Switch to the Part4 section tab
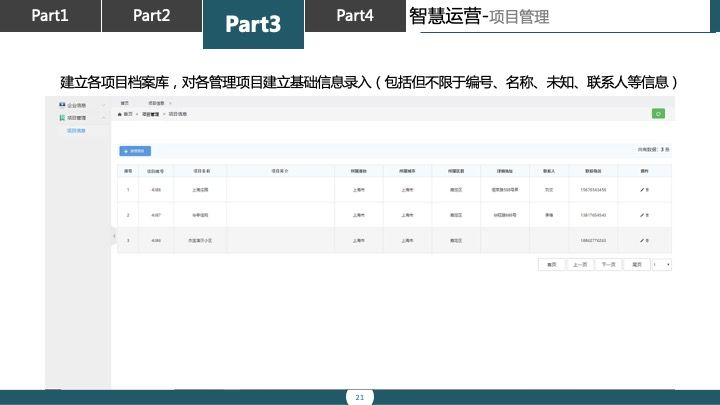The image size is (720, 405). [x=355, y=16]
